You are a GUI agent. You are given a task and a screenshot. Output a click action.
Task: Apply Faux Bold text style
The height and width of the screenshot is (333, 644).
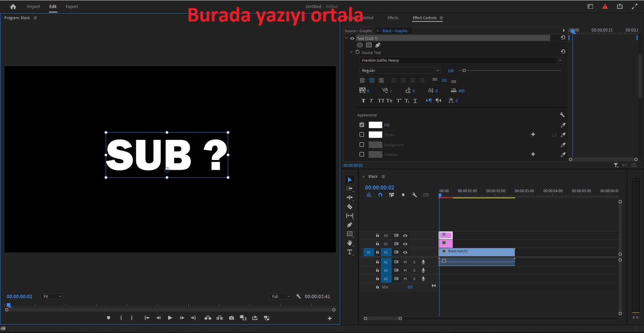pyautogui.click(x=363, y=101)
